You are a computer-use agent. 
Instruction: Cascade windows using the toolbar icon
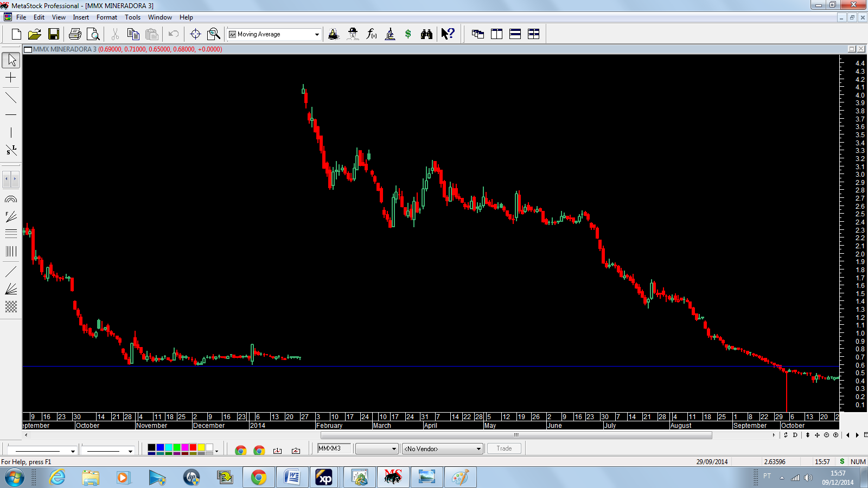click(x=478, y=34)
